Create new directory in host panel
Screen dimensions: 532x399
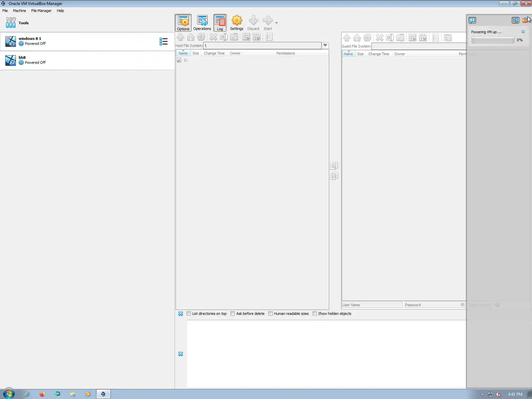click(x=234, y=37)
